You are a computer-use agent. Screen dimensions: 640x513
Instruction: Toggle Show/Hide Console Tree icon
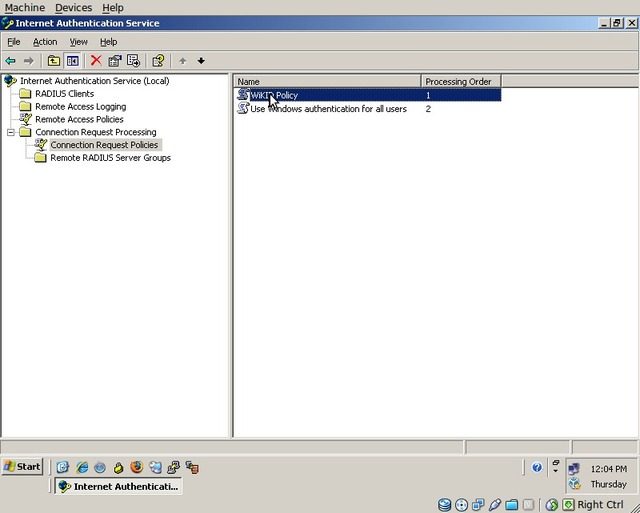pos(72,61)
